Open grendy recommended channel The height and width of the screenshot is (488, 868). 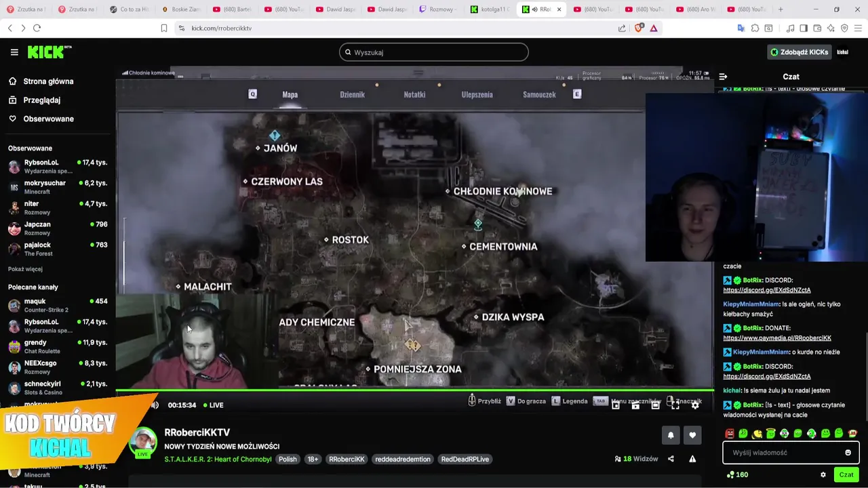[x=58, y=346]
